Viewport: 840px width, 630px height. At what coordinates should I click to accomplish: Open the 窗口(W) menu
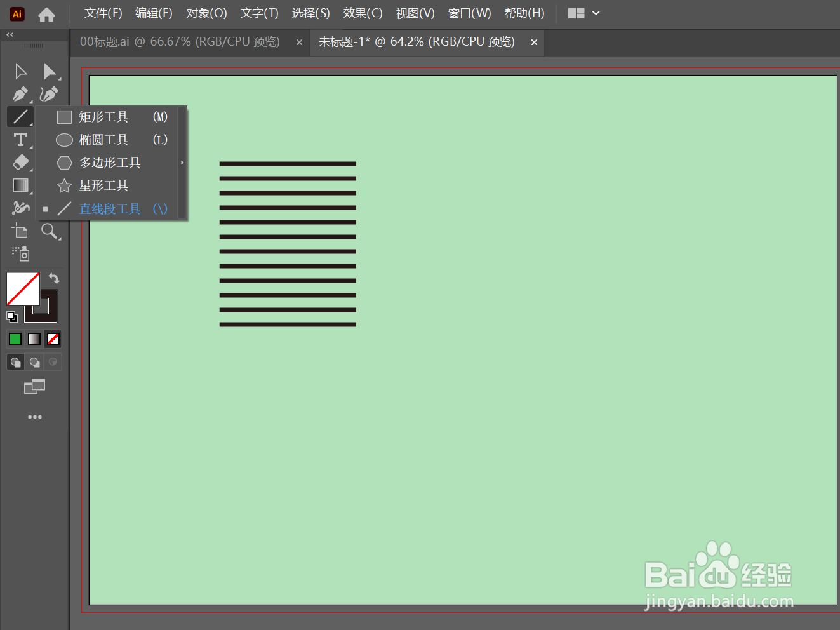click(x=469, y=13)
